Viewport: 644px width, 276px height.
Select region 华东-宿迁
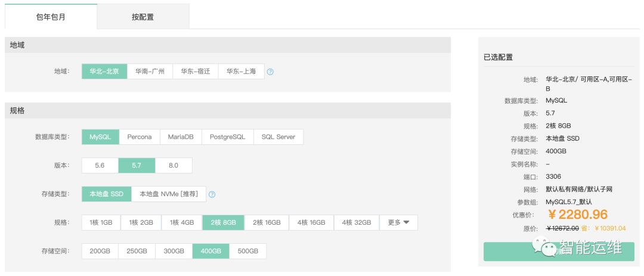[x=196, y=72]
